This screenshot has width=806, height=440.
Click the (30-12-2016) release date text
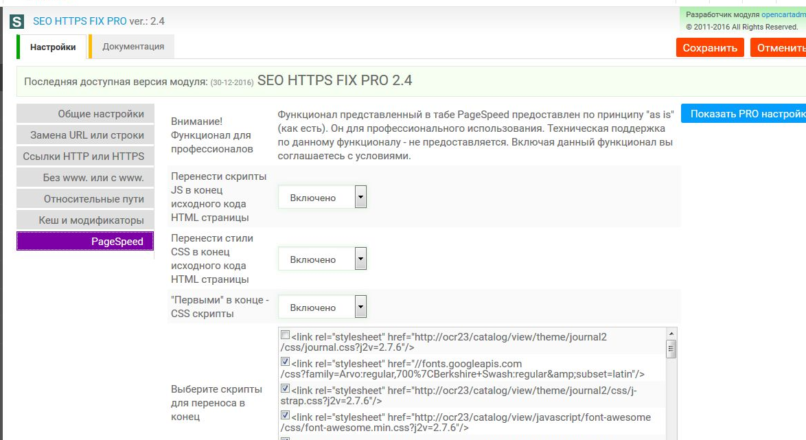(232, 82)
